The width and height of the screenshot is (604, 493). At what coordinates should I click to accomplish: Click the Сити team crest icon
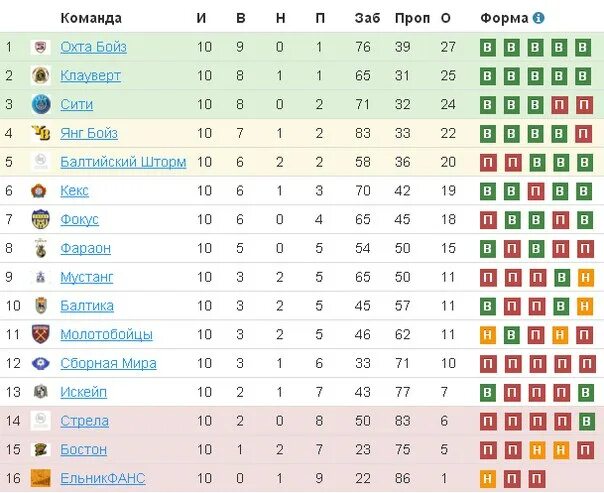41,104
